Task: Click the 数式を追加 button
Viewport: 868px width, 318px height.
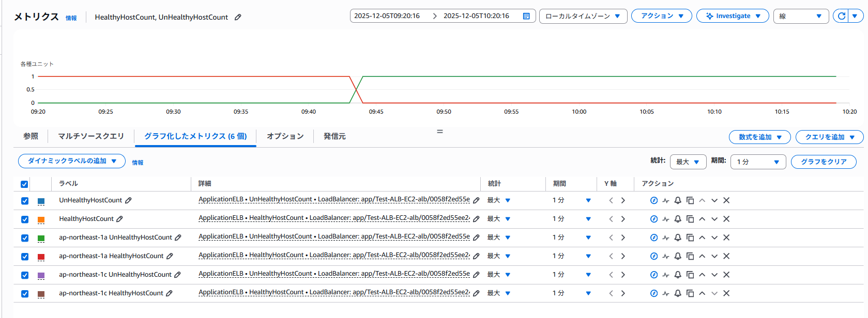Action: [759, 137]
